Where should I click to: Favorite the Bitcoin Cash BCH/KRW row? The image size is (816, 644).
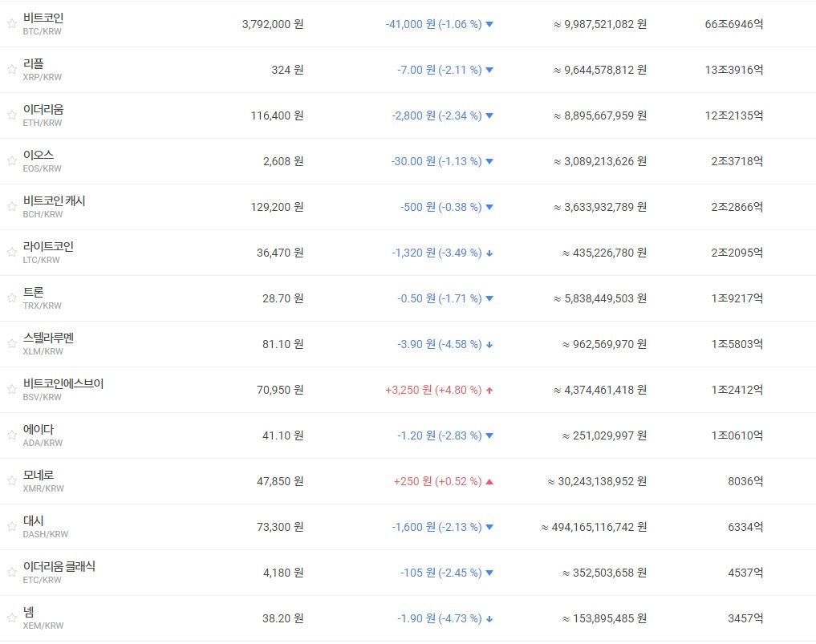tap(11, 207)
